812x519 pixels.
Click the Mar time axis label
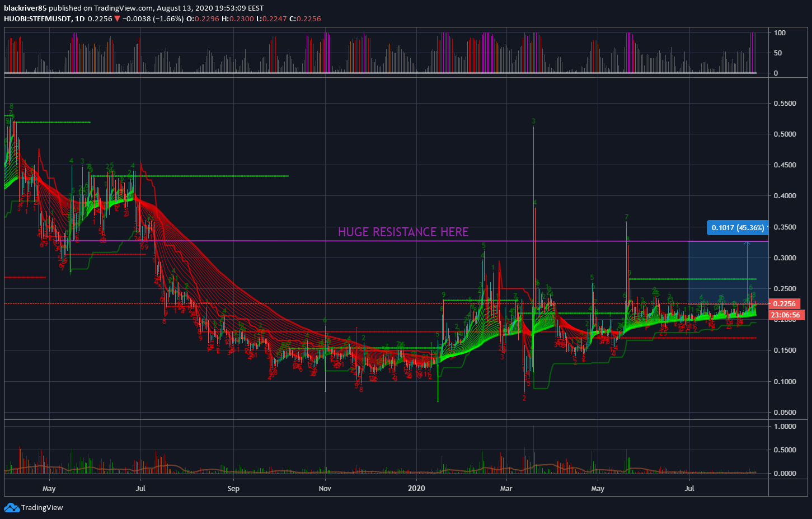[506, 489]
